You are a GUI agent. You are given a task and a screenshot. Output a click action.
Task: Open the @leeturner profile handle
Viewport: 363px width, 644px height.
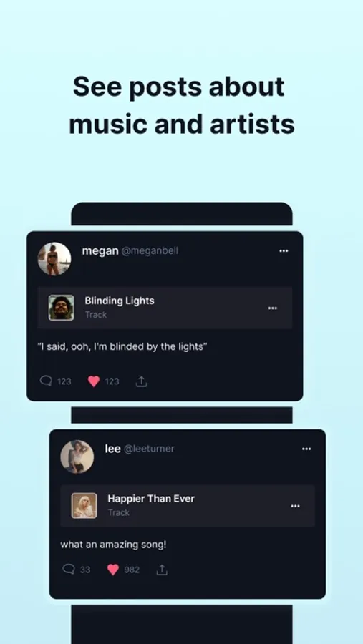(149, 449)
